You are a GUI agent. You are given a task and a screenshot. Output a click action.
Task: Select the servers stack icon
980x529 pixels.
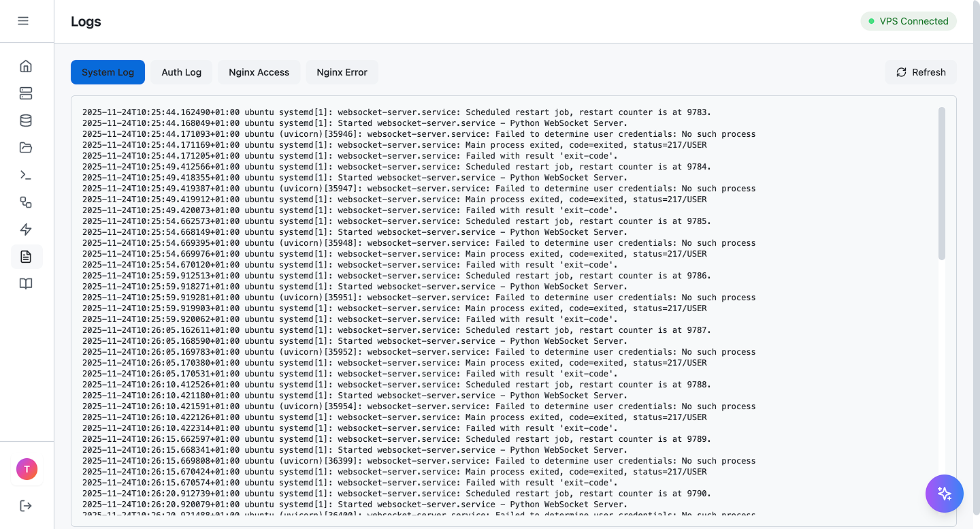(x=26, y=93)
